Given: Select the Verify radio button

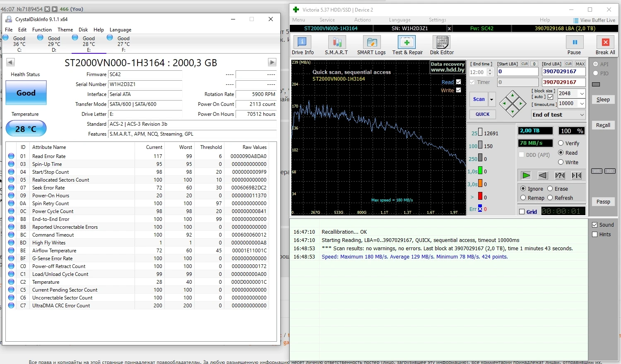Looking at the screenshot, I should tap(561, 143).
